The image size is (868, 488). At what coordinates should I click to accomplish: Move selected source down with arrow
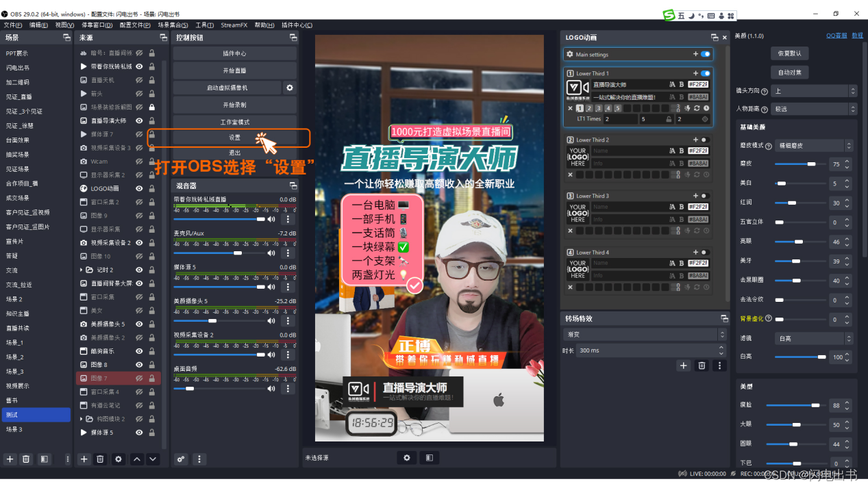[x=153, y=459]
